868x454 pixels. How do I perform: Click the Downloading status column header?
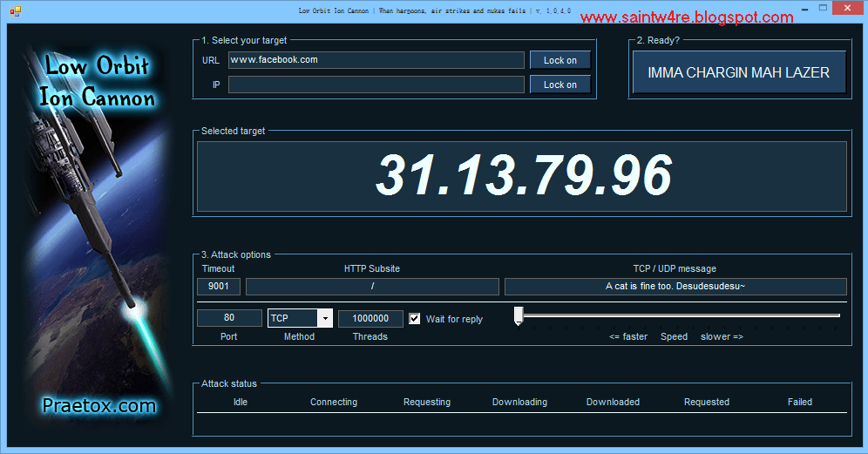[x=519, y=402]
